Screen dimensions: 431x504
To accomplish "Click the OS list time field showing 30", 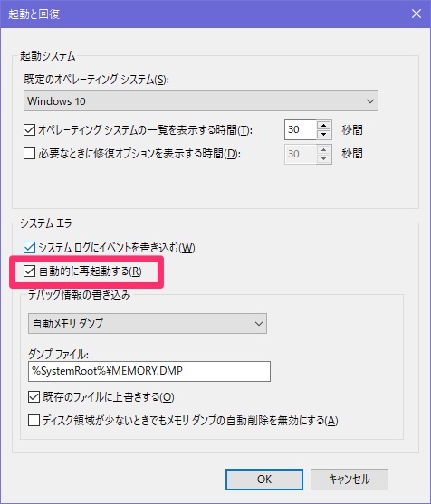I will pyautogui.click(x=301, y=130).
